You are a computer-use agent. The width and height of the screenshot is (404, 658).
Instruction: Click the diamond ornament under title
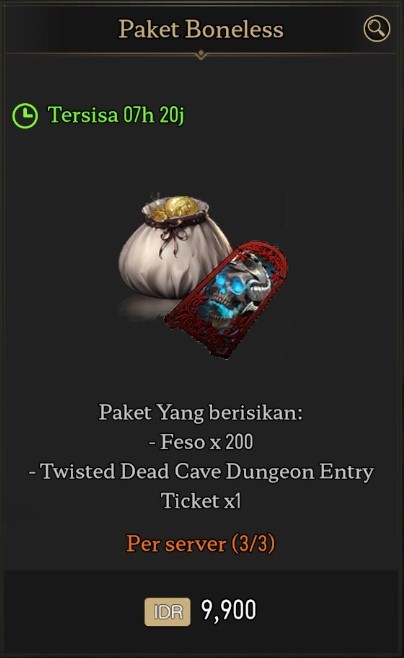tap(201, 54)
